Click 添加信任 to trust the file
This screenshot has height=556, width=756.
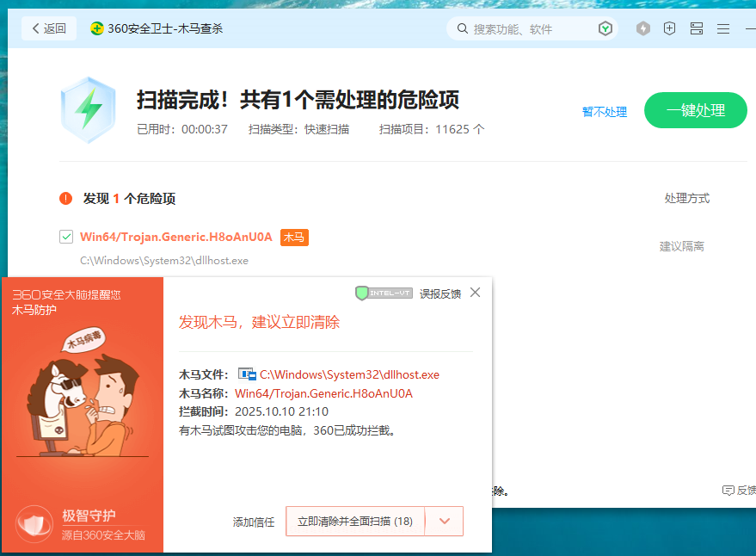(254, 522)
